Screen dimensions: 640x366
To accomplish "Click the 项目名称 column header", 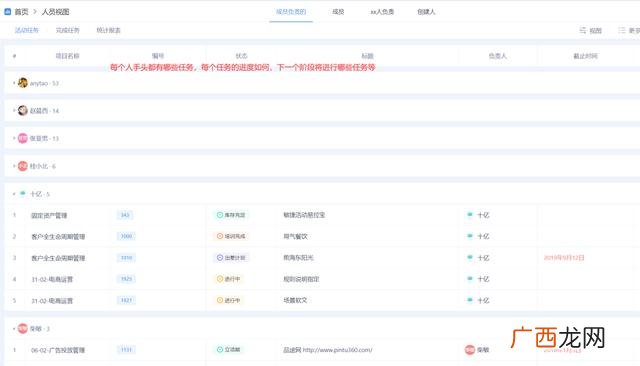I will click(68, 56).
